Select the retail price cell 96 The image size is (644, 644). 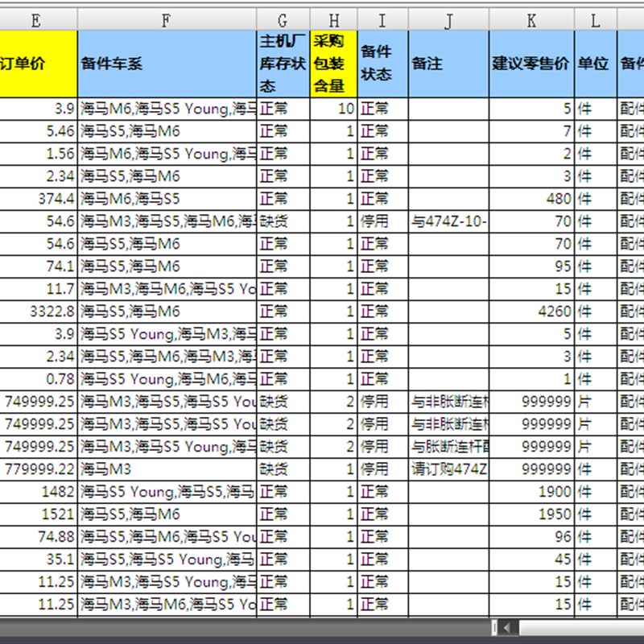(532, 537)
